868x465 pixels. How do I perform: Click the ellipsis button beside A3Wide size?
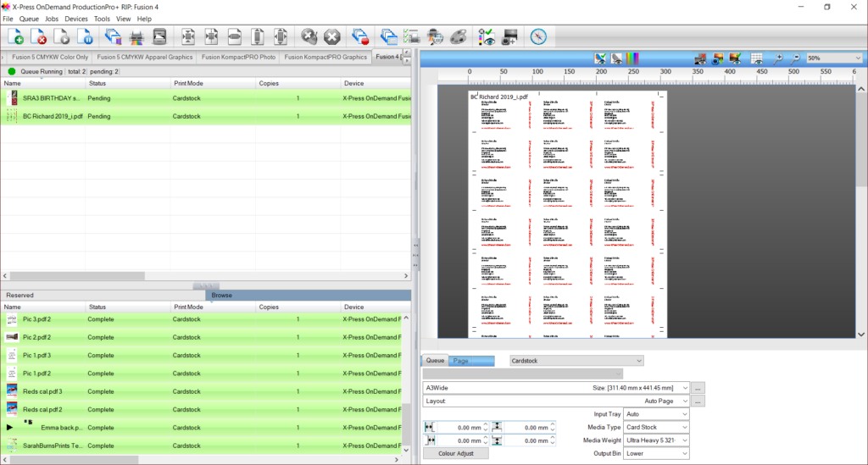coord(698,388)
